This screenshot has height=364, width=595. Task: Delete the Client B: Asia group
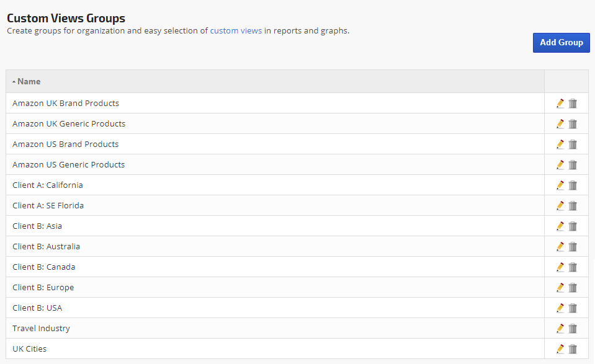click(x=573, y=226)
